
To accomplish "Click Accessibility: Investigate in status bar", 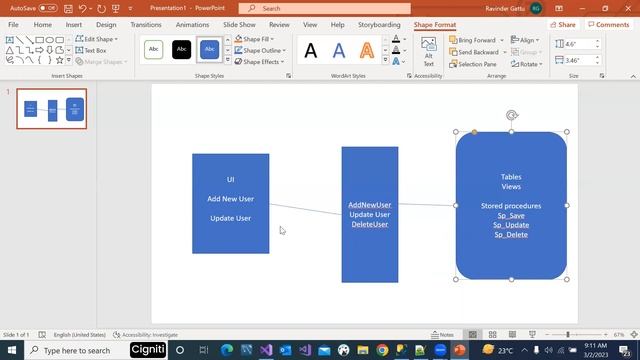I will 146,335.
